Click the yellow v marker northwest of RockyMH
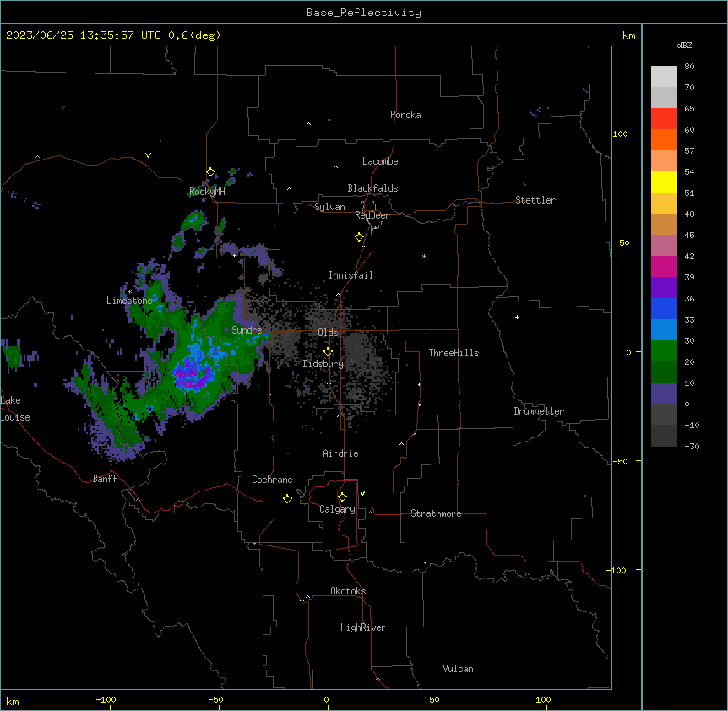The width and height of the screenshot is (728, 711). (148, 155)
